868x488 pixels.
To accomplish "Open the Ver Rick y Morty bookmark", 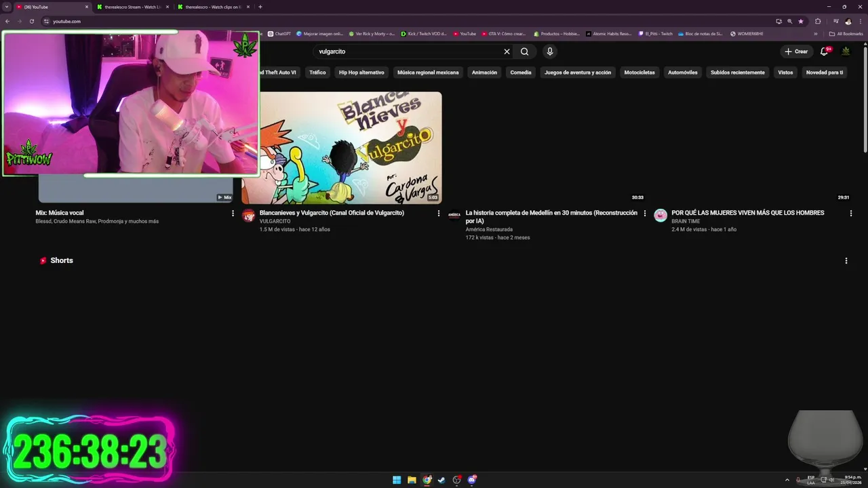I will [372, 34].
